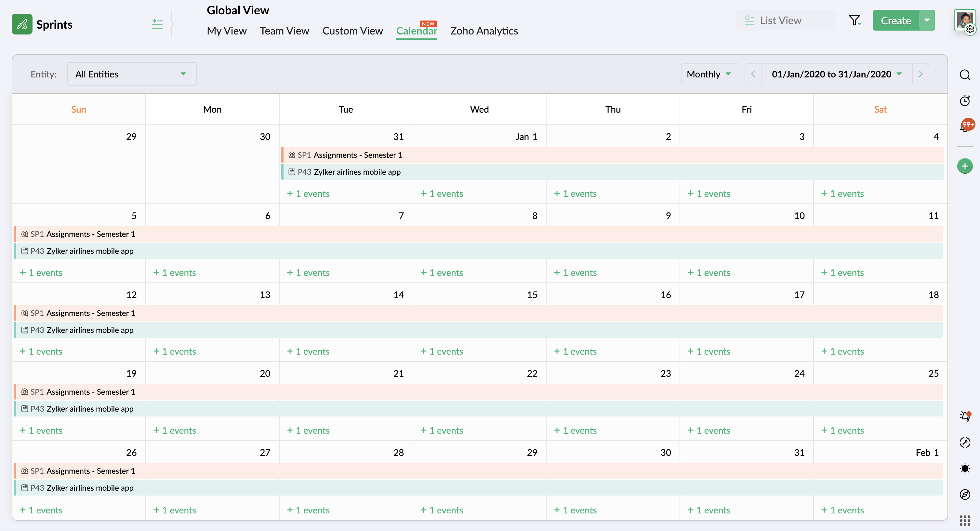The width and height of the screenshot is (980, 531).
Task: Open SP1 Assignments event bar on Jan 5 week
Action: 478,234
